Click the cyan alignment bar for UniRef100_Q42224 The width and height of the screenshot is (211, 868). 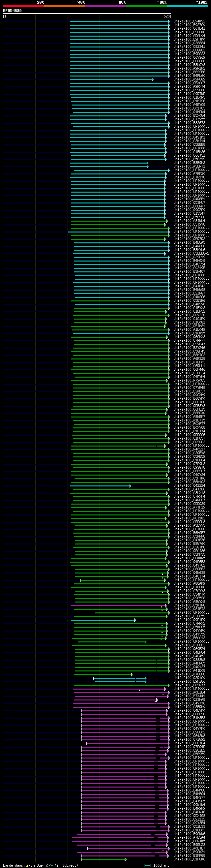[101, 485]
